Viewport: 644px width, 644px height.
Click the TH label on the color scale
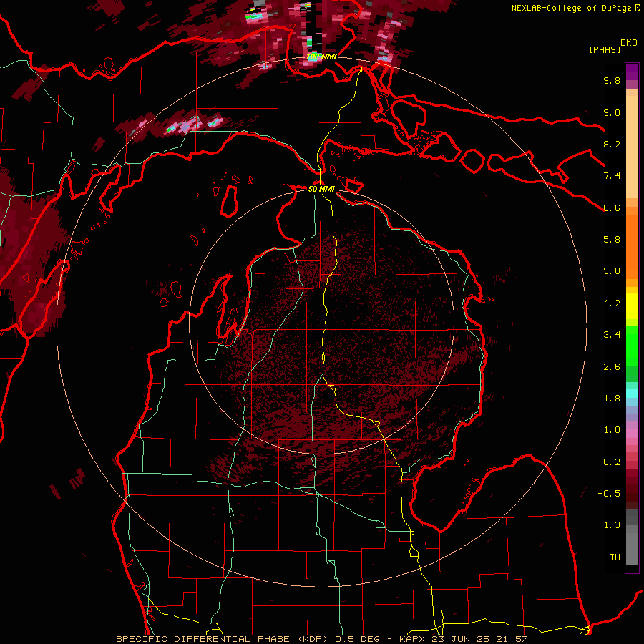pyautogui.click(x=615, y=557)
